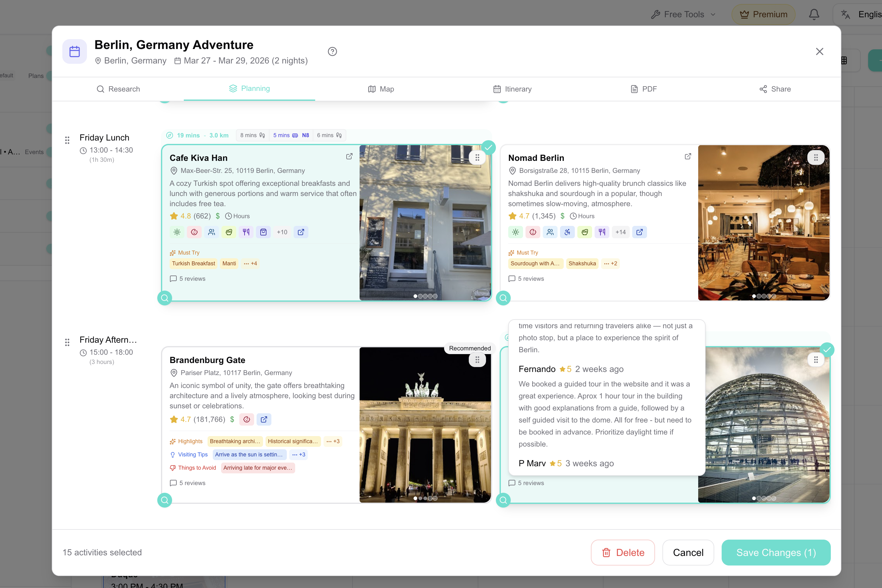The height and width of the screenshot is (588, 882).
Task: Expand +10 more features on Cafe Kiva Han
Action: tap(282, 232)
